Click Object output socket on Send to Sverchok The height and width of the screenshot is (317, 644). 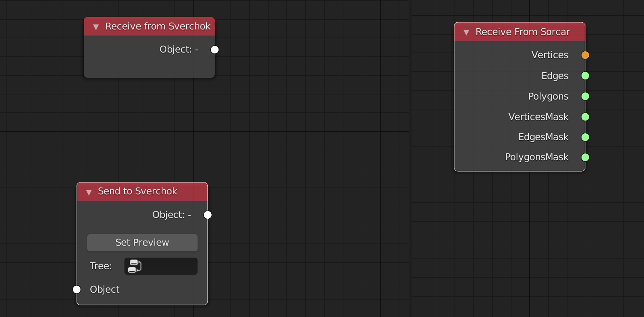[207, 215]
